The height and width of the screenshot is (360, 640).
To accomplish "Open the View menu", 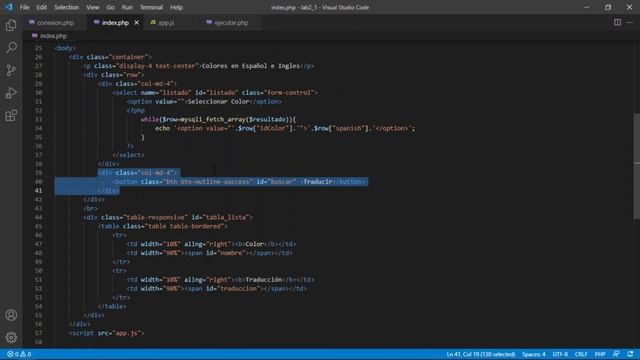I will click(93, 7).
